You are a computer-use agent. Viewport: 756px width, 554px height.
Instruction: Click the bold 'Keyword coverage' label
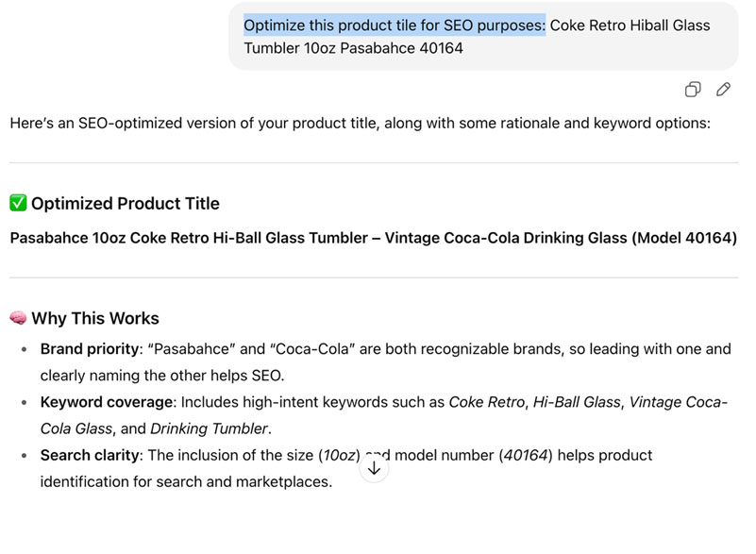click(106, 402)
